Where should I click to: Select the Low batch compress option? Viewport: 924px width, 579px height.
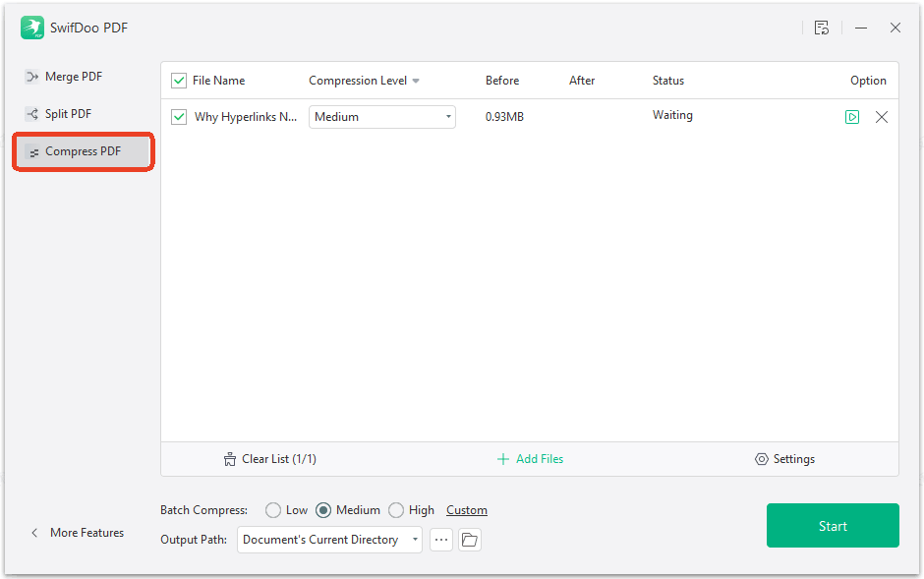pyautogui.click(x=273, y=510)
